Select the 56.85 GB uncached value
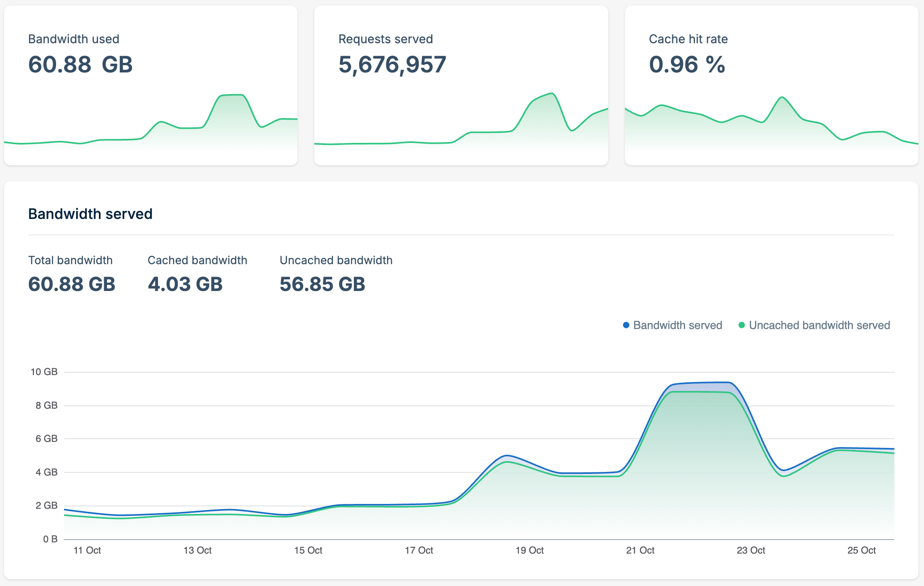 [x=322, y=284]
